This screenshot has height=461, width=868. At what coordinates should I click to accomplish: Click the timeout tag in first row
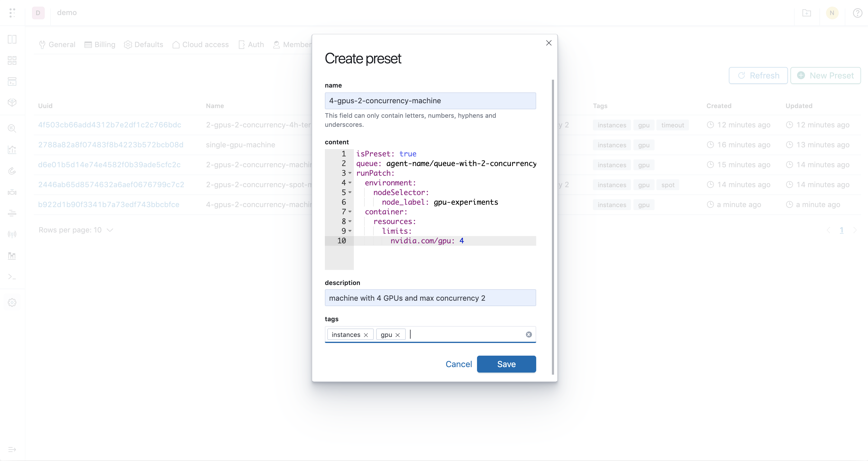(673, 125)
